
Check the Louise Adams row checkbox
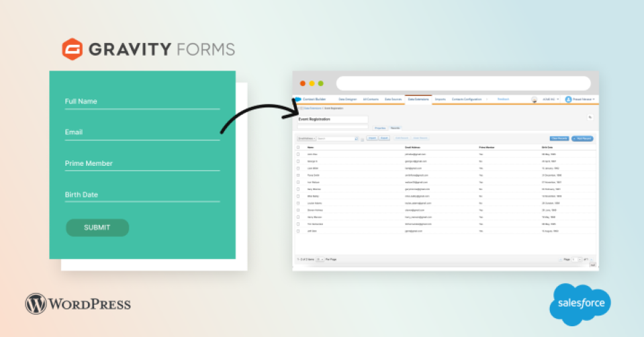coord(298,203)
